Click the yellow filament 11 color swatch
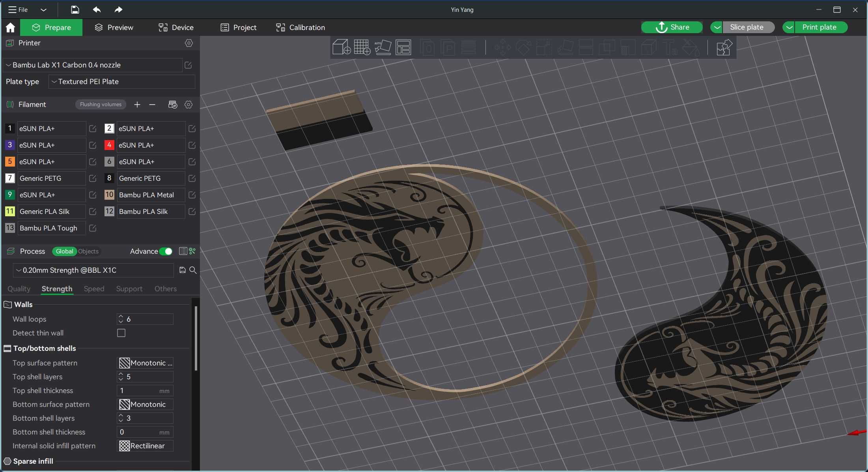The image size is (868, 472). coord(10,212)
